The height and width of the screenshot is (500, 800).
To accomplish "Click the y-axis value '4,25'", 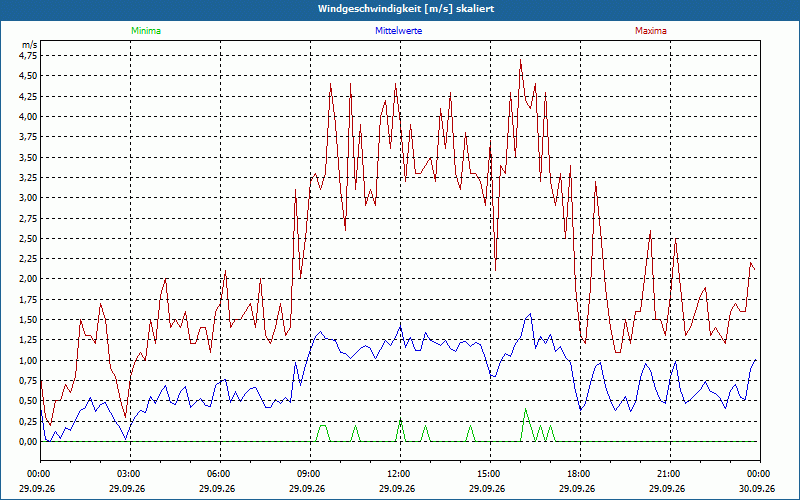I will pyautogui.click(x=29, y=96).
